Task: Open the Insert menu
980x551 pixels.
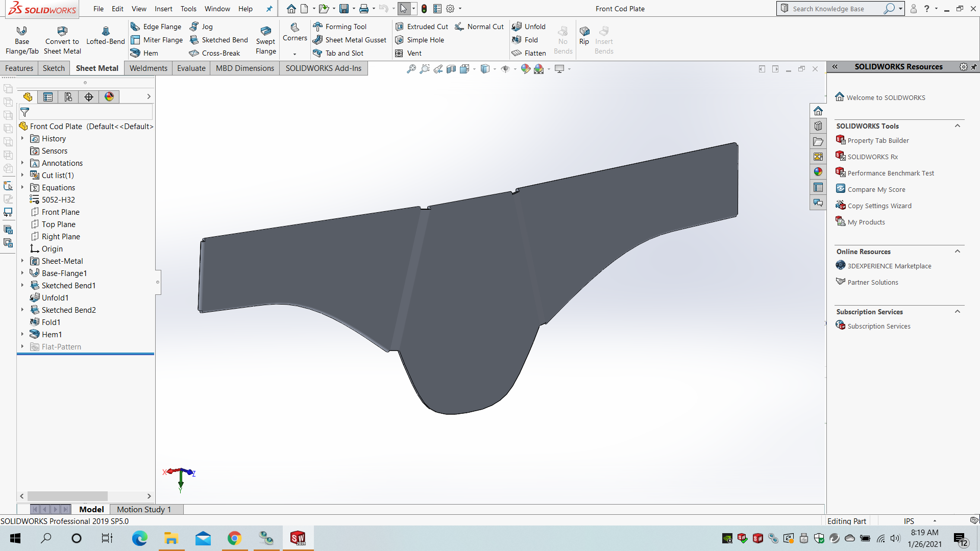Action: pyautogui.click(x=163, y=9)
